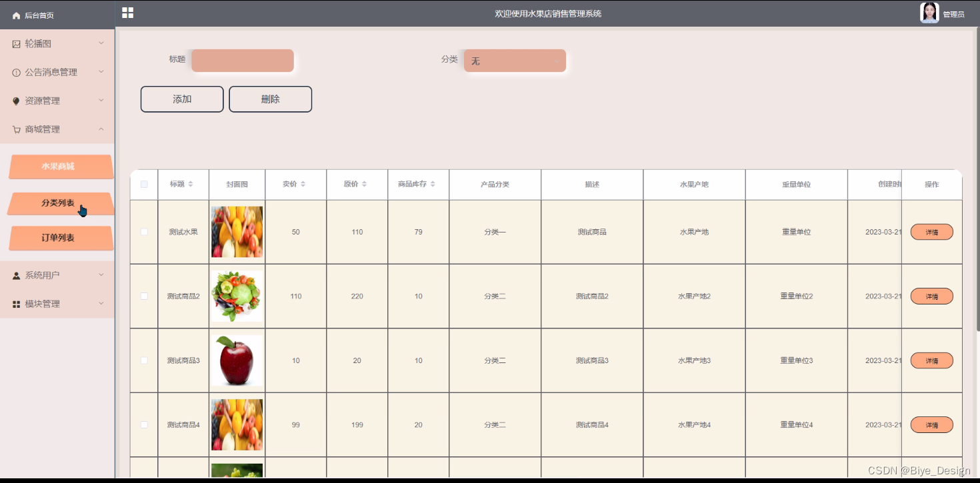The height and width of the screenshot is (483, 980).
Task: Check the row checkbox for 测试商品2
Action: (x=144, y=296)
